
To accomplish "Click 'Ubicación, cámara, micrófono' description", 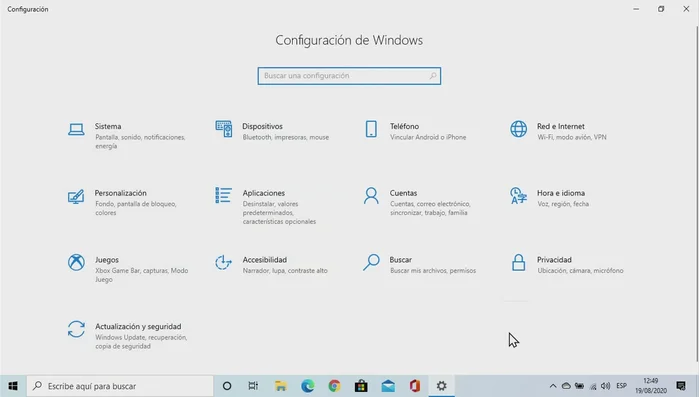I will [x=580, y=270].
